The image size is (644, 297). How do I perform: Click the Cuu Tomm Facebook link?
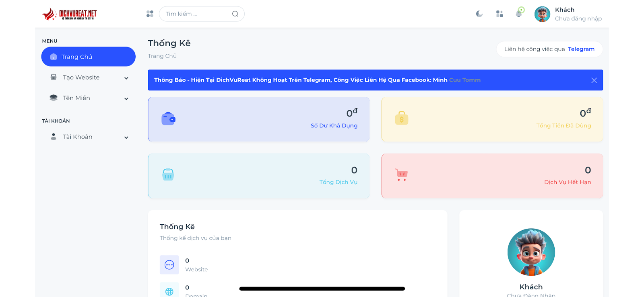point(464,80)
